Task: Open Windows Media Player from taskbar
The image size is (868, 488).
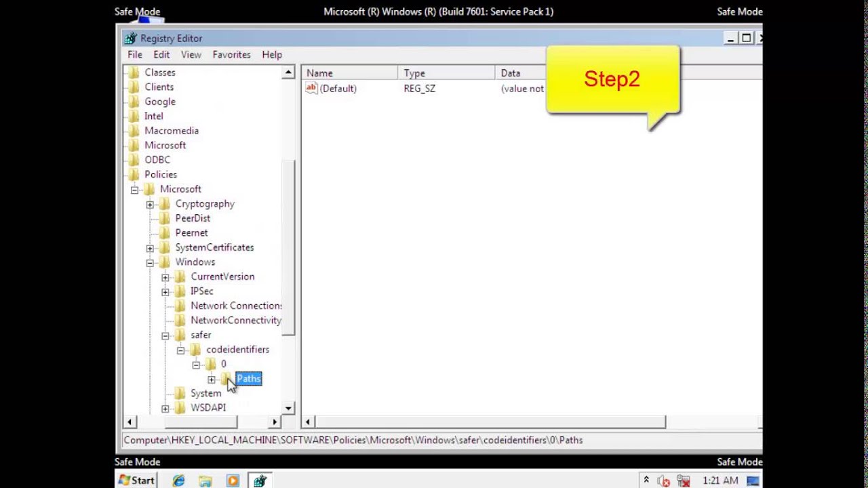Action: pyautogui.click(x=233, y=481)
